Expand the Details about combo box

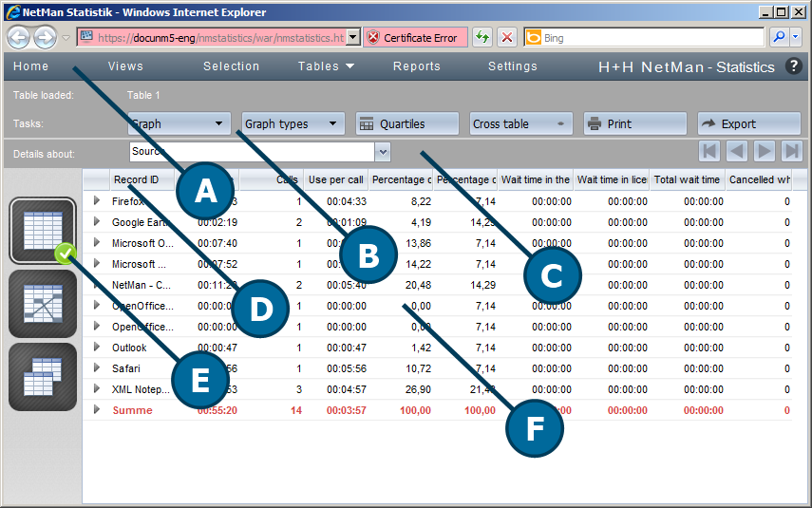(383, 151)
